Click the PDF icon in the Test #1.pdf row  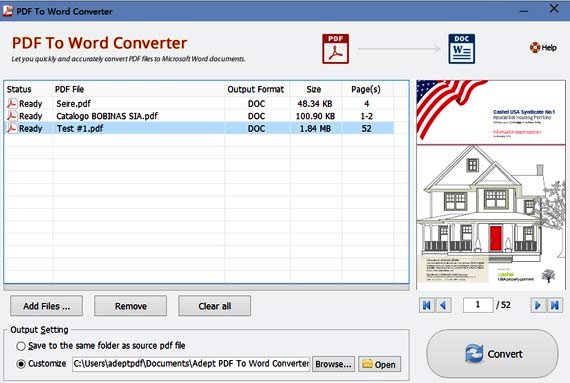[x=12, y=128]
